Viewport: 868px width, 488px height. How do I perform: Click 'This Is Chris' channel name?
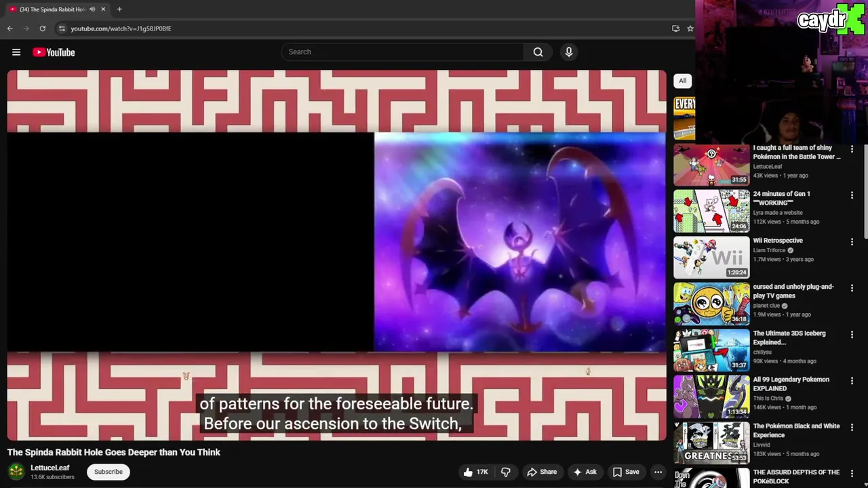point(768,399)
